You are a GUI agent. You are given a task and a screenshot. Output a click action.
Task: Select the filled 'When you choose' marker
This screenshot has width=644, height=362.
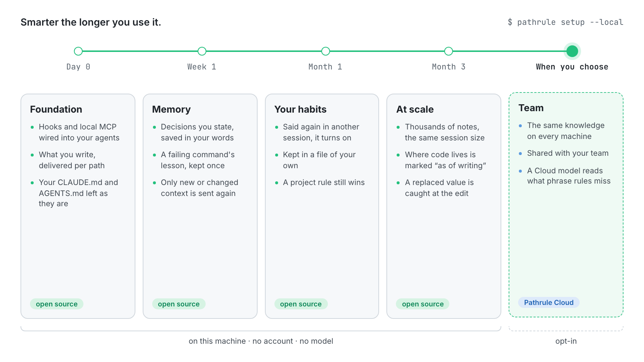pyautogui.click(x=572, y=51)
